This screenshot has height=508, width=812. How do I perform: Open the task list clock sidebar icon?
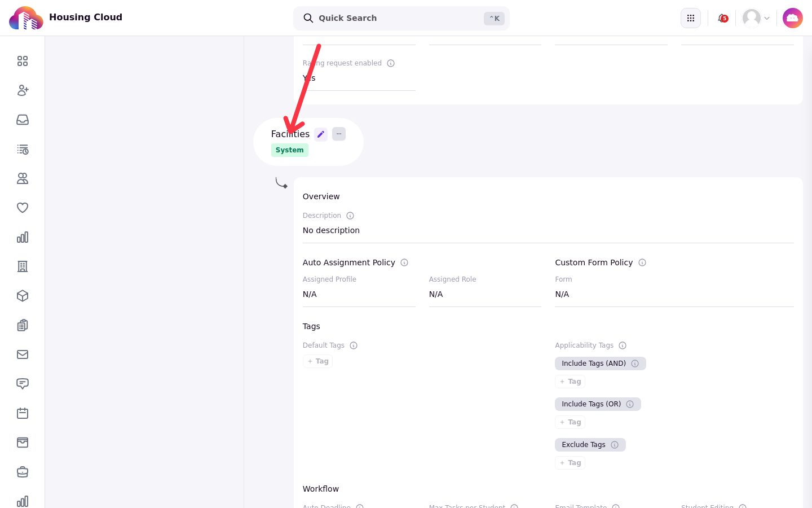pos(23,149)
